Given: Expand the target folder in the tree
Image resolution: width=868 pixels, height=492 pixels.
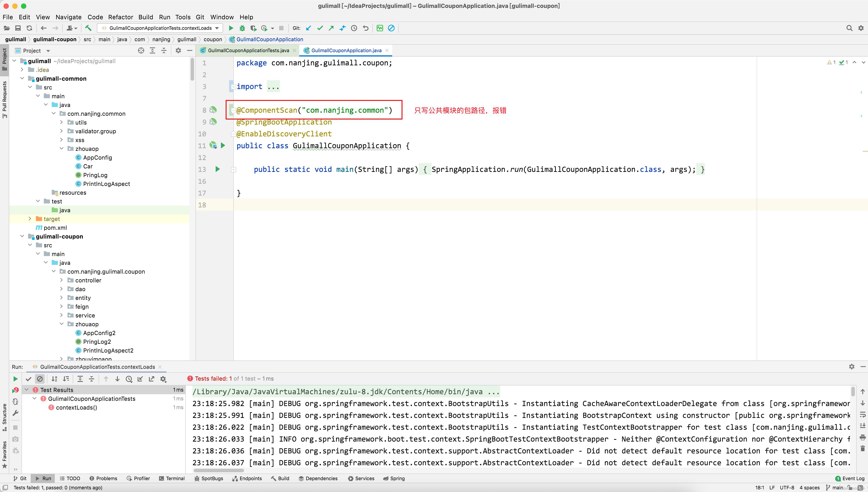Looking at the screenshot, I should 30,219.
